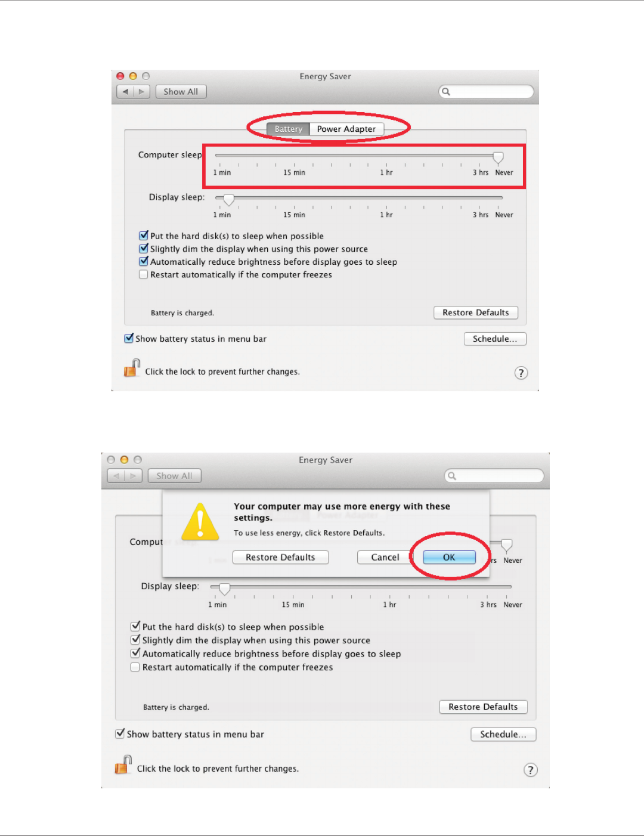Click the lock icon in the upper Energy Saver window
This screenshot has height=836, width=644.
(132, 368)
